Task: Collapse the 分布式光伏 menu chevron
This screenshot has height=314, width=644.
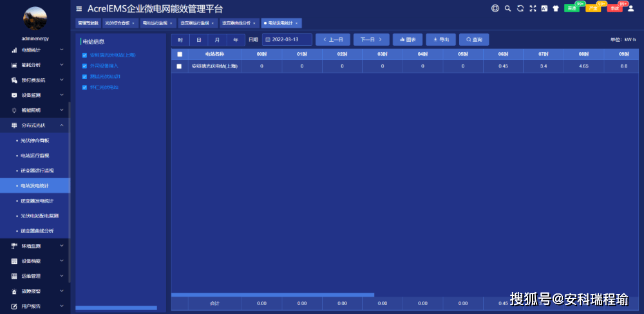Action: pyautogui.click(x=62, y=125)
